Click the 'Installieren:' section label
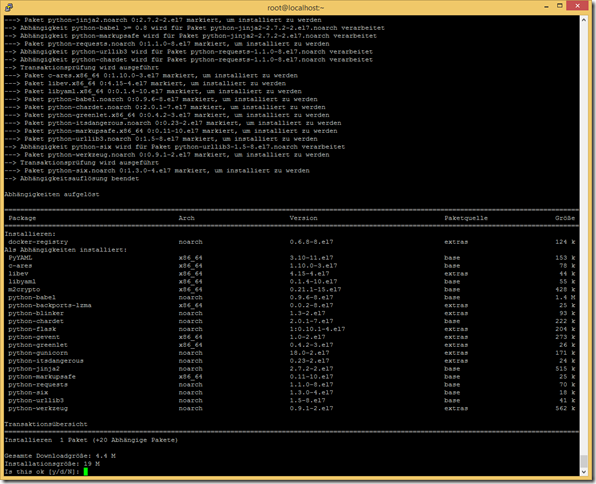596x484 pixels. [30, 234]
